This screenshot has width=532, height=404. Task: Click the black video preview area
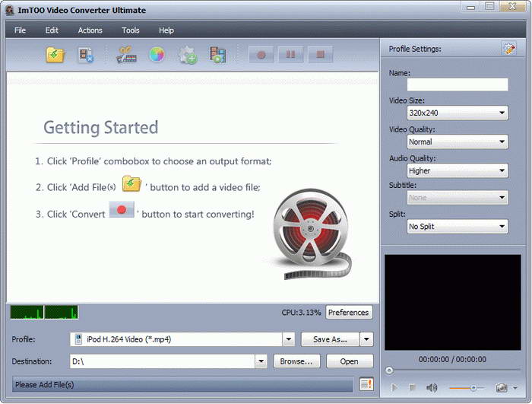(453, 302)
